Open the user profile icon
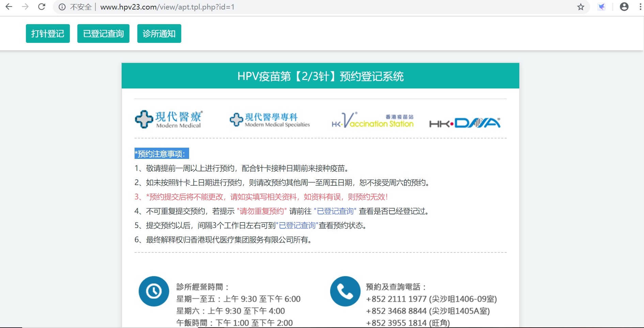Screen dimensions: 644x328 point(624,7)
